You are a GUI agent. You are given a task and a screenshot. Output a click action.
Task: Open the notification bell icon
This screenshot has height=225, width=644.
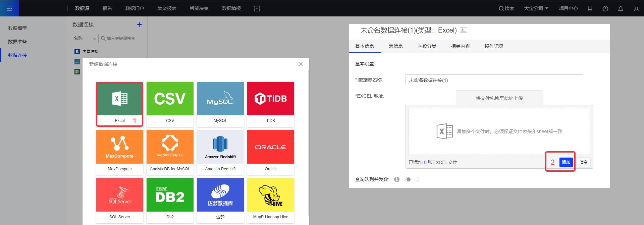tap(621, 9)
